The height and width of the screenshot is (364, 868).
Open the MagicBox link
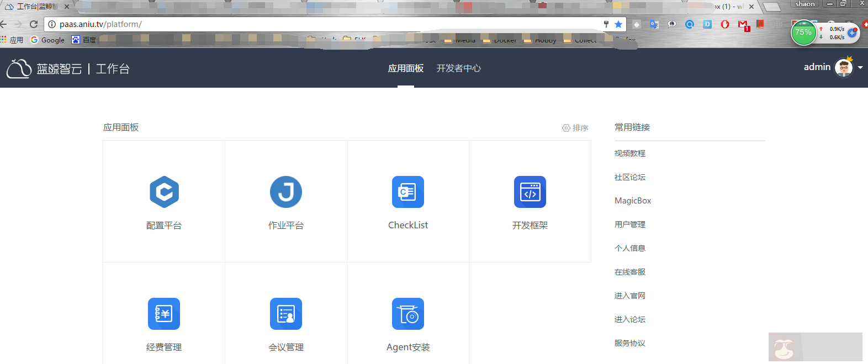[x=633, y=201]
